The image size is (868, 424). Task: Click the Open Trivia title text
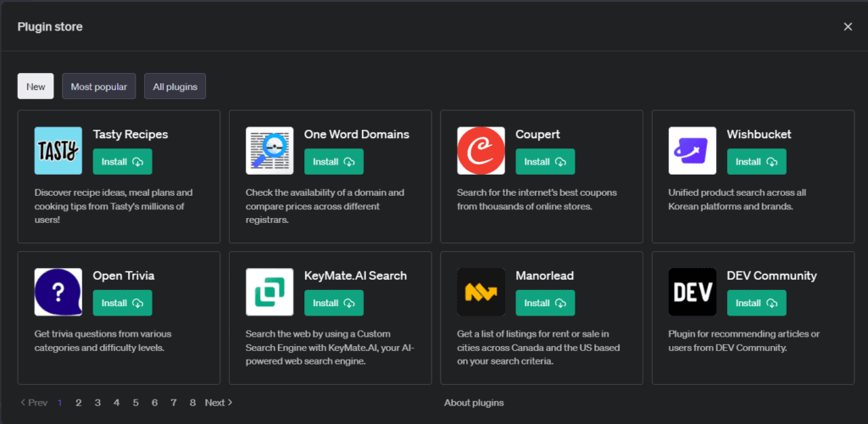click(x=124, y=276)
